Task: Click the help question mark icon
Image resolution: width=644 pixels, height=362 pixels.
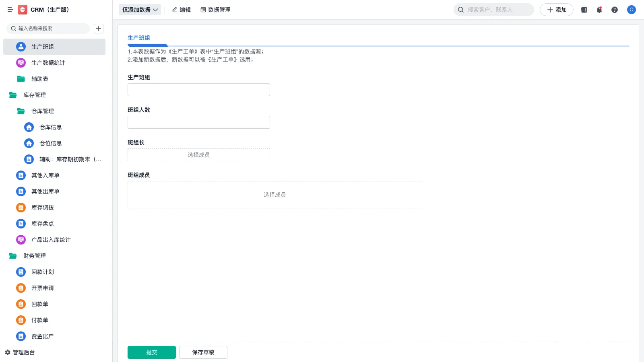Action: [x=615, y=10]
